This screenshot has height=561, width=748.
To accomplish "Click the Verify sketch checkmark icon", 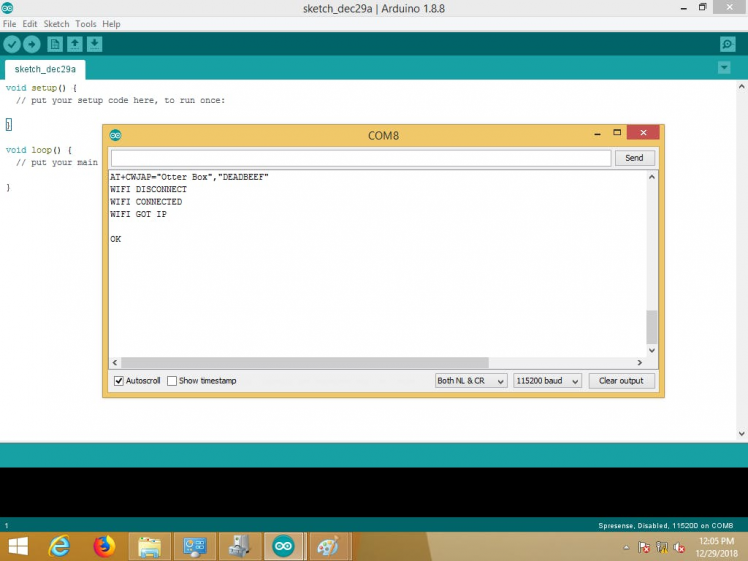I will [12, 44].
